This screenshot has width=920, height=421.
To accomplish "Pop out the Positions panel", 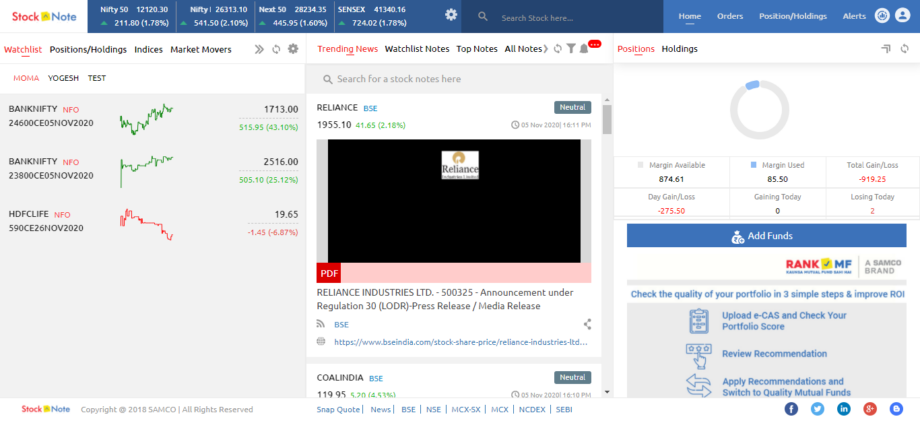I will (886, 49).
